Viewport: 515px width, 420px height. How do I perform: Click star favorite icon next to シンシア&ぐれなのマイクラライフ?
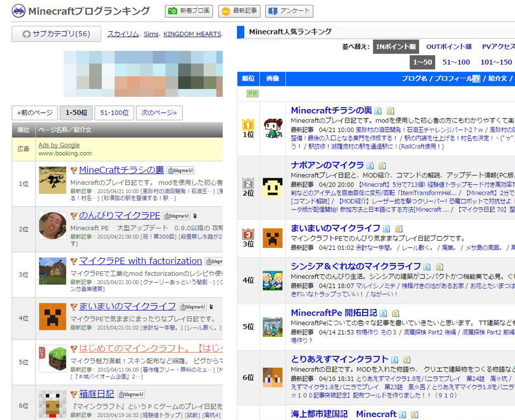coord(439,267)
